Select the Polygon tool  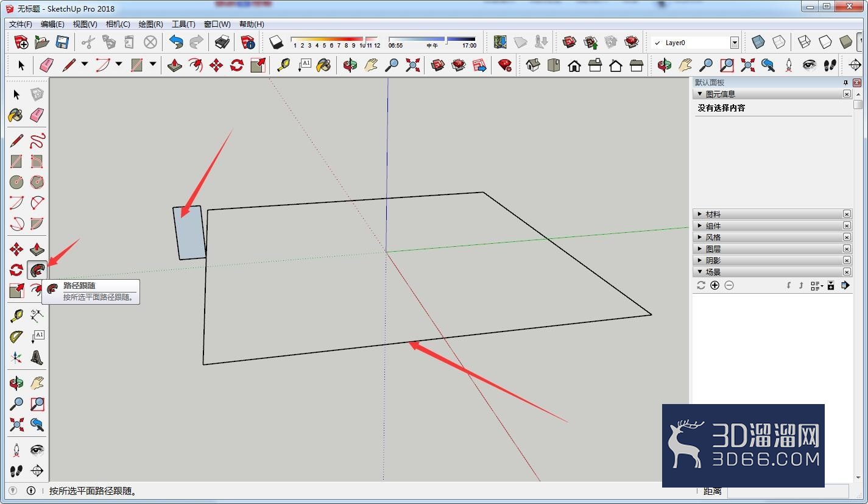click(x=37, y=182)
